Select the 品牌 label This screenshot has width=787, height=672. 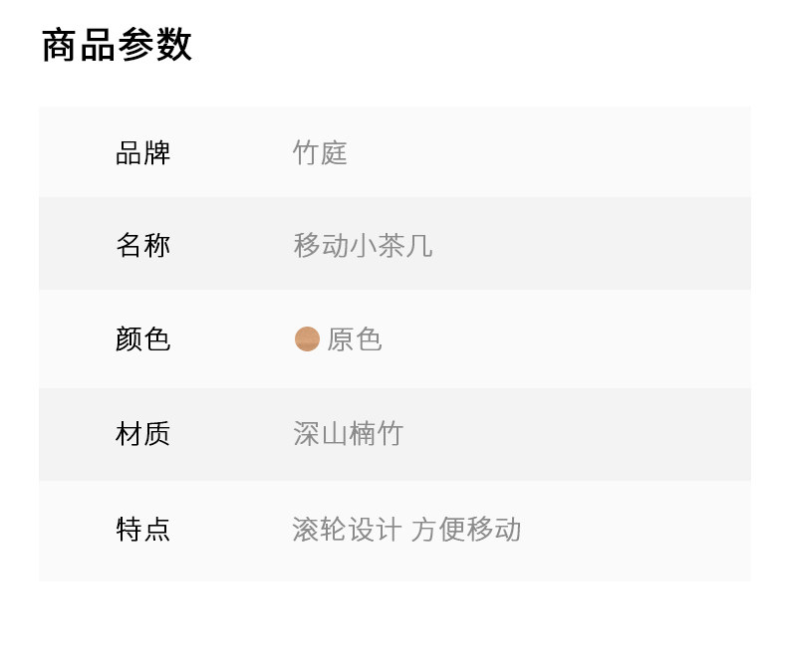(x=143, y=153)
